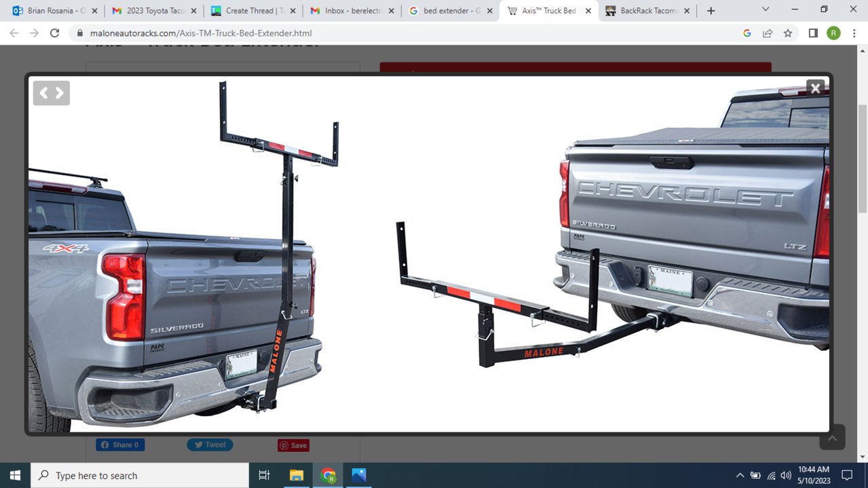The image size is (868, 488).
Task: Open the volume speaker icon
Action: coord(786,476)
